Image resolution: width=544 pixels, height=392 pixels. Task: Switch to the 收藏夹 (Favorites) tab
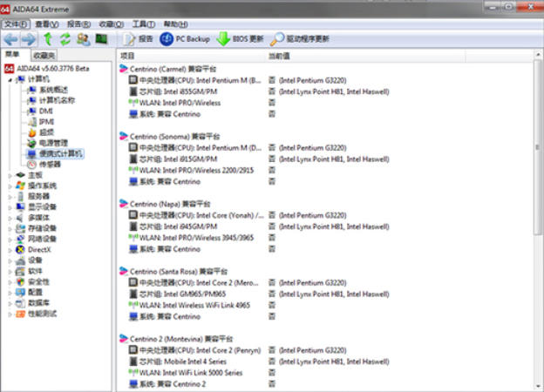[44, 55]
